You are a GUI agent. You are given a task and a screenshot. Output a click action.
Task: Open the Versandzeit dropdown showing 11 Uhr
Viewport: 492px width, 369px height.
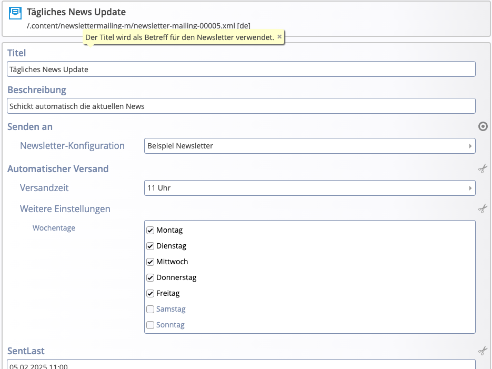310,188
